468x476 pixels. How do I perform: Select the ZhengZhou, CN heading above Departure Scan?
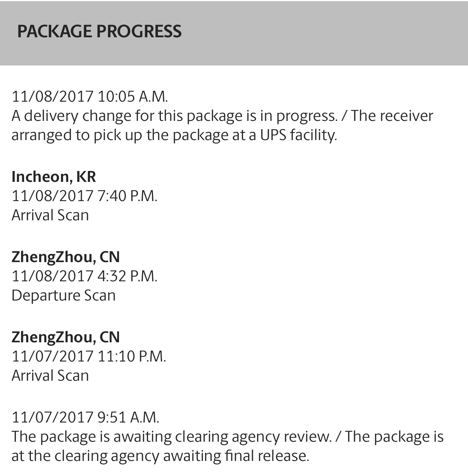point(66,256)
